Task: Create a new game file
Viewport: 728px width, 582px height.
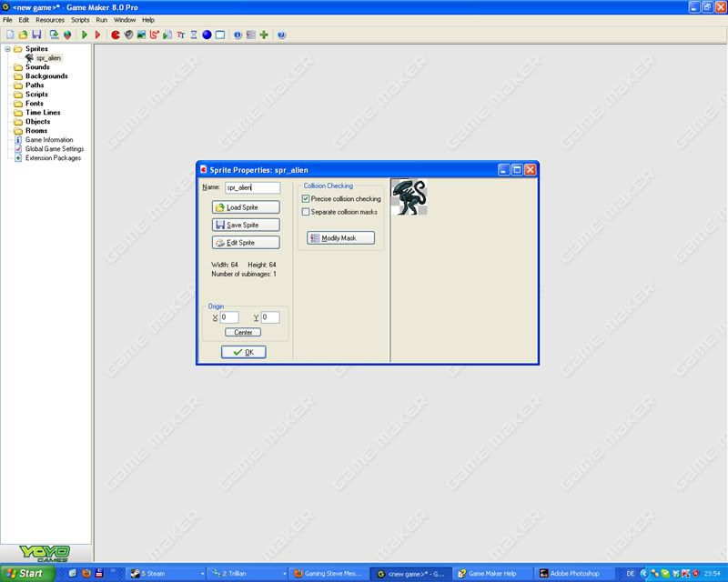Action: [x=10, y=35]
